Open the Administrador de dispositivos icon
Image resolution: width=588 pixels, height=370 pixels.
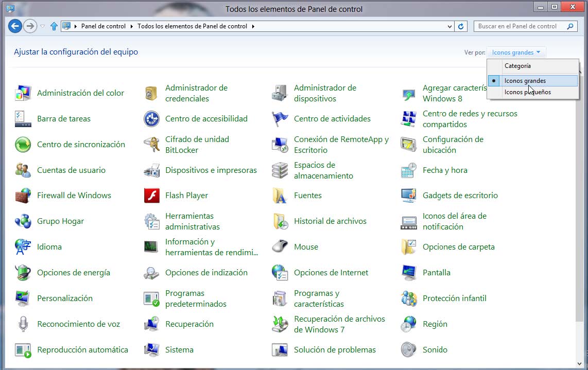(280, 93)
